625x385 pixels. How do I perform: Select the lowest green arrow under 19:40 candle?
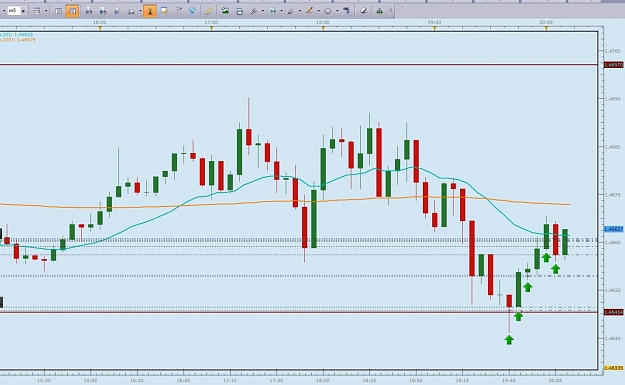tap(509, 340)
